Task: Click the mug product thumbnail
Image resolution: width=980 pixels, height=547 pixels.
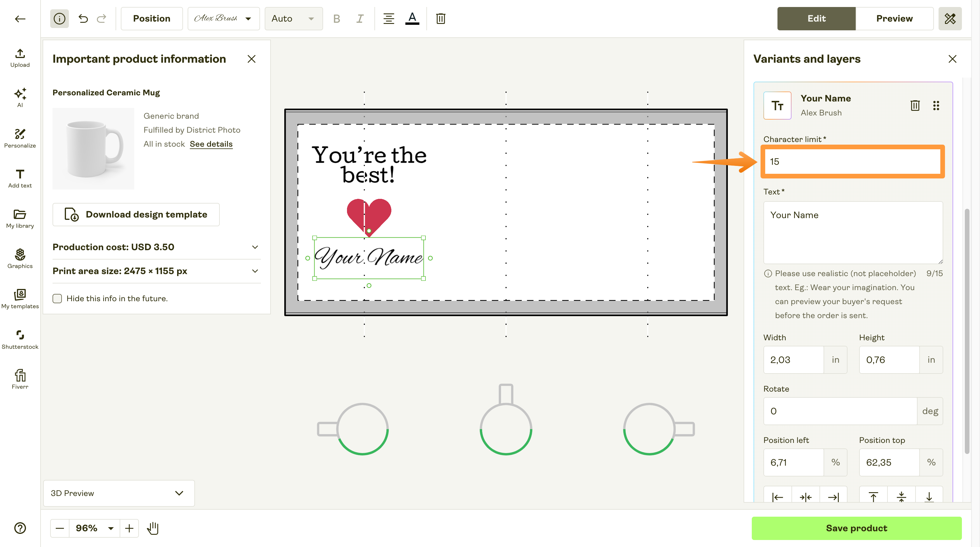Action: coord(94,149)
